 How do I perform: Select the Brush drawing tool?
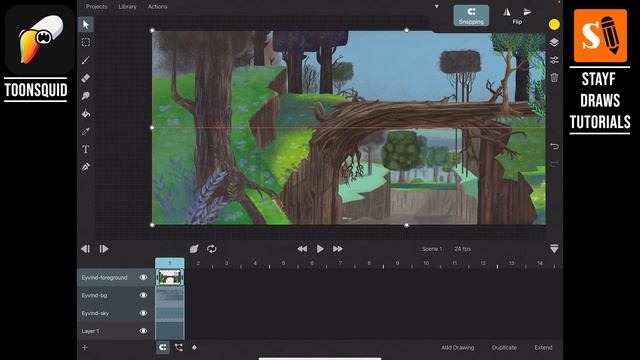[86, 60]
